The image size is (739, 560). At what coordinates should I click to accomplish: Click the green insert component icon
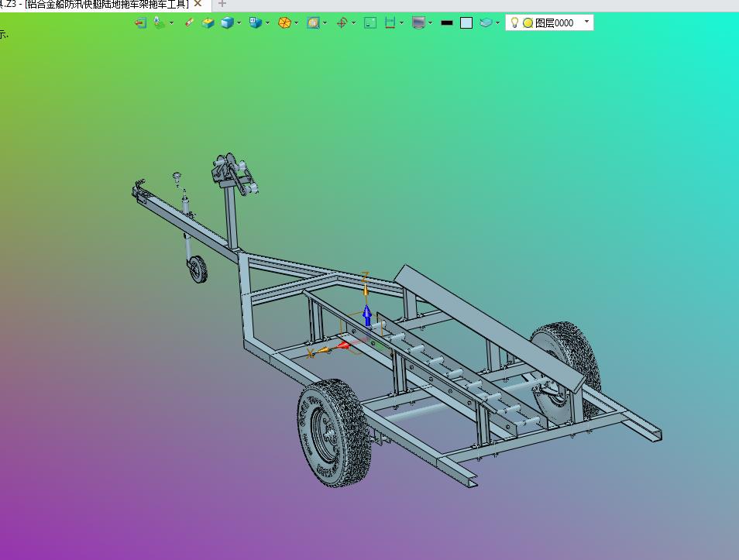160,22
